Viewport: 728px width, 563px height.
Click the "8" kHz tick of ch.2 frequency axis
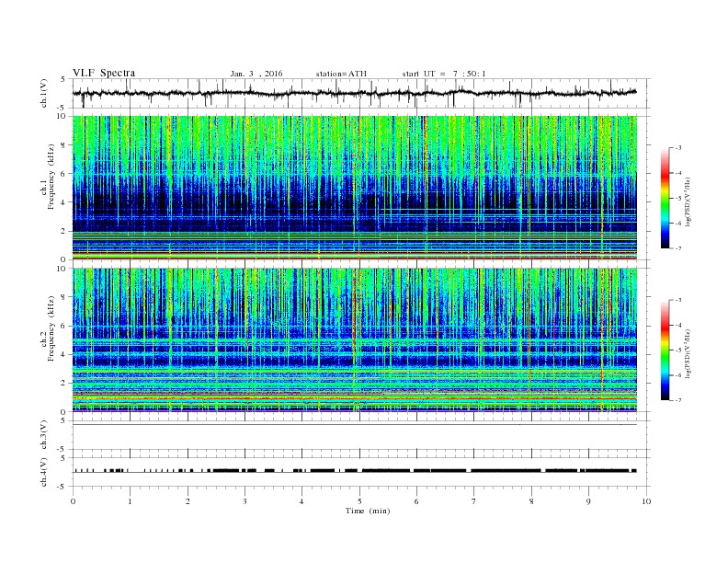tap(64, 297)
